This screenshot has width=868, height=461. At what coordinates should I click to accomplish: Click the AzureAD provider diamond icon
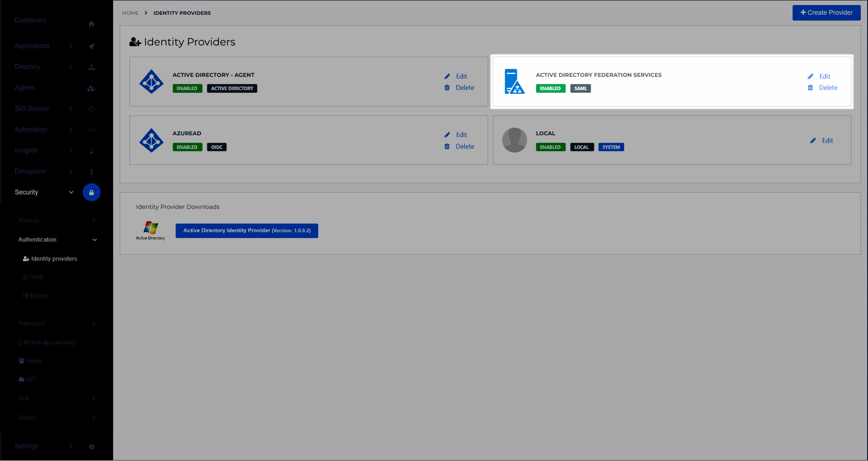click(x=151, y=140)
